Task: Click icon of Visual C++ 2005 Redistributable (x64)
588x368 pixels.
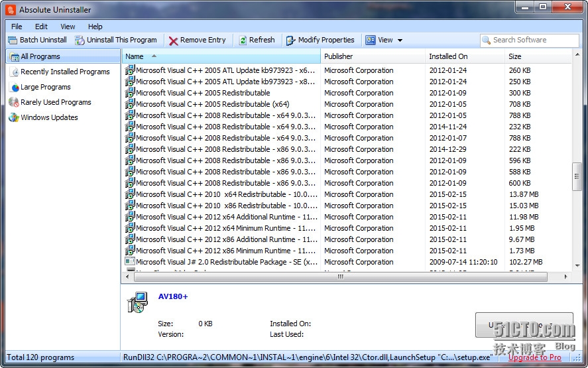Action: point(130,103)
